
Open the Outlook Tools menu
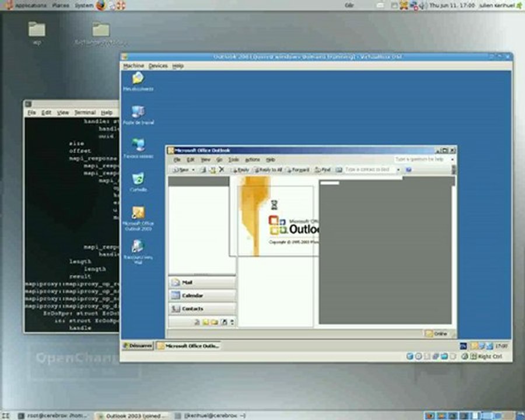click(x=233, y=160)
